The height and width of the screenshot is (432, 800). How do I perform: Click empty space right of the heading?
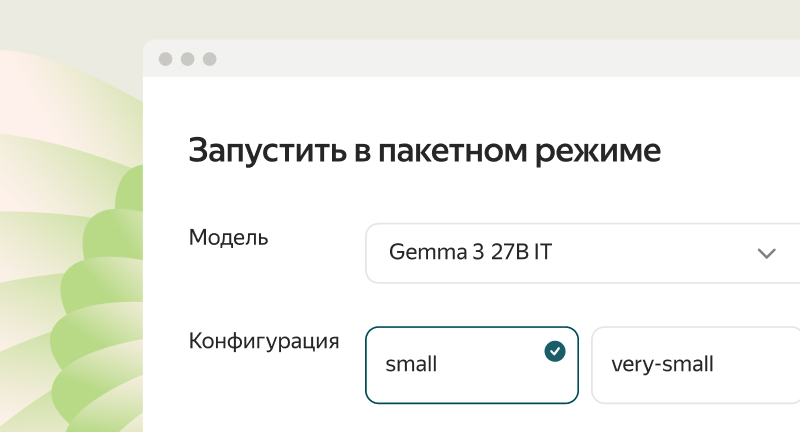point(730,151)
